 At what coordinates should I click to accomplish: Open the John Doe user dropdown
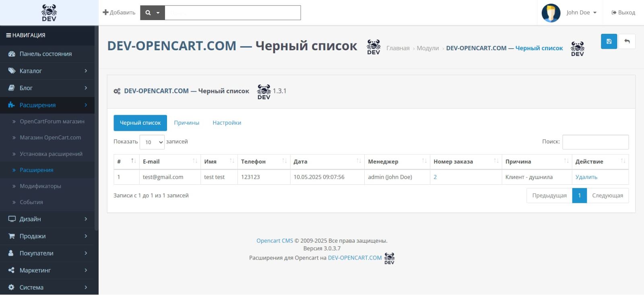tap(581, 12)
